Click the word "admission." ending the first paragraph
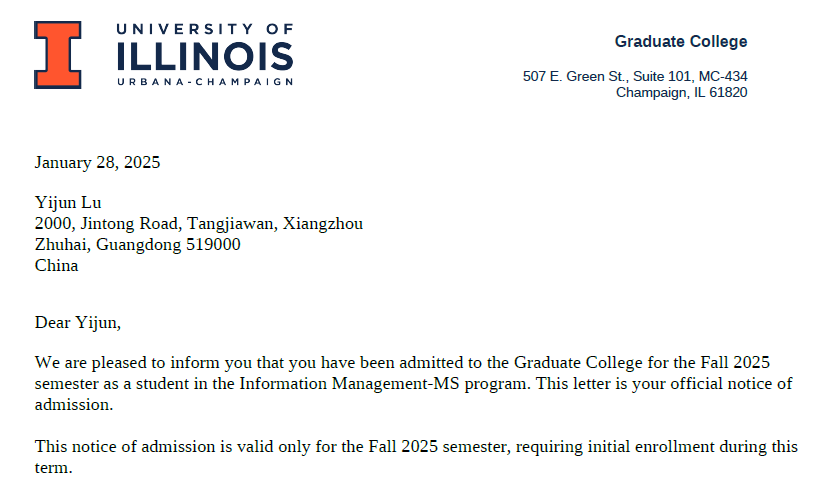 (x=74, y=405)
